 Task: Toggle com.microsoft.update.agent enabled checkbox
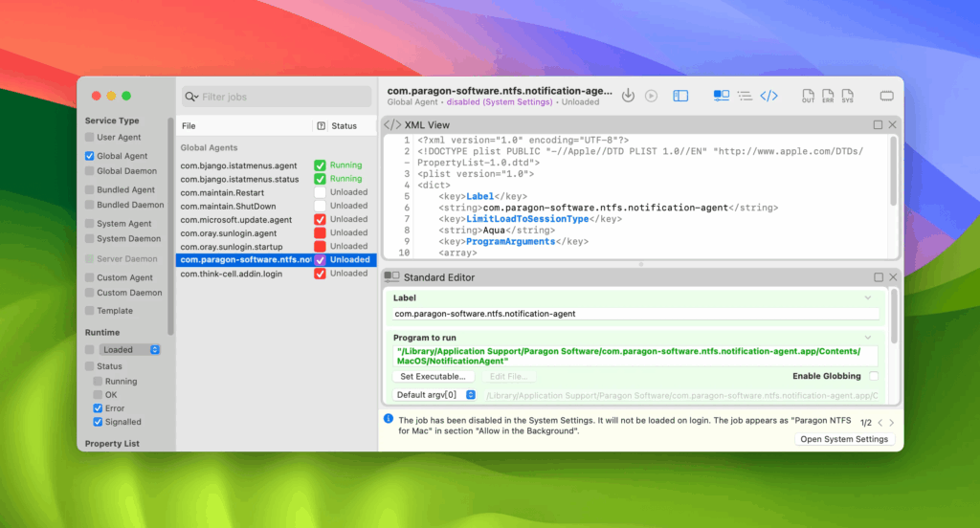[321, 220]
